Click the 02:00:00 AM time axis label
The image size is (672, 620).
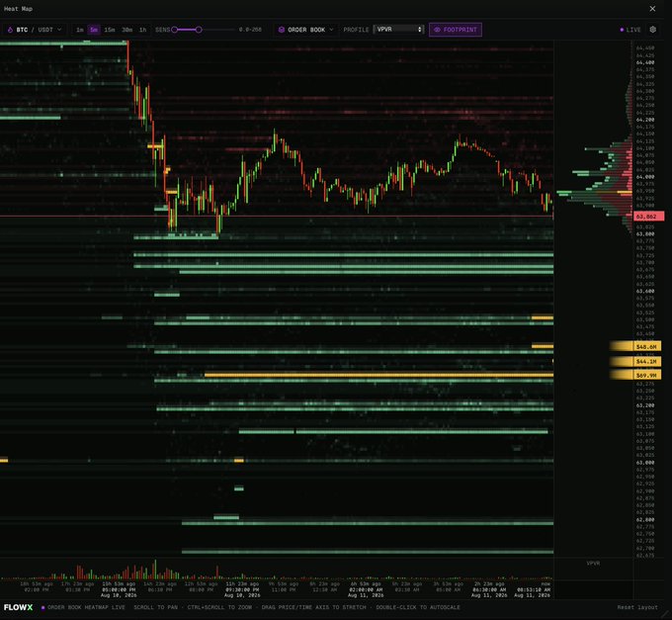pos(366,589)
